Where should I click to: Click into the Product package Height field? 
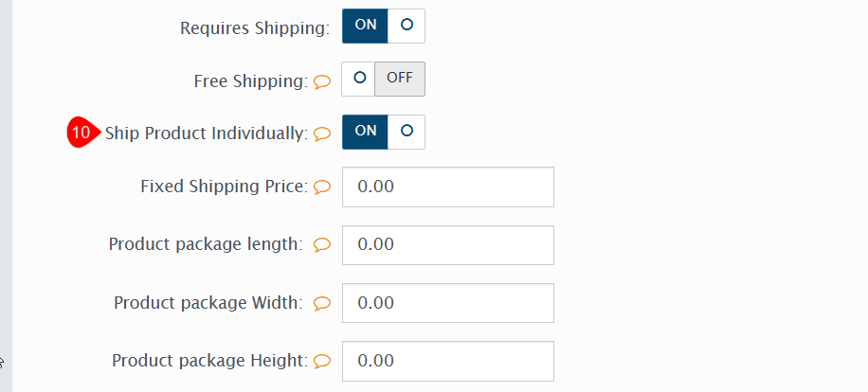point(447,361)
